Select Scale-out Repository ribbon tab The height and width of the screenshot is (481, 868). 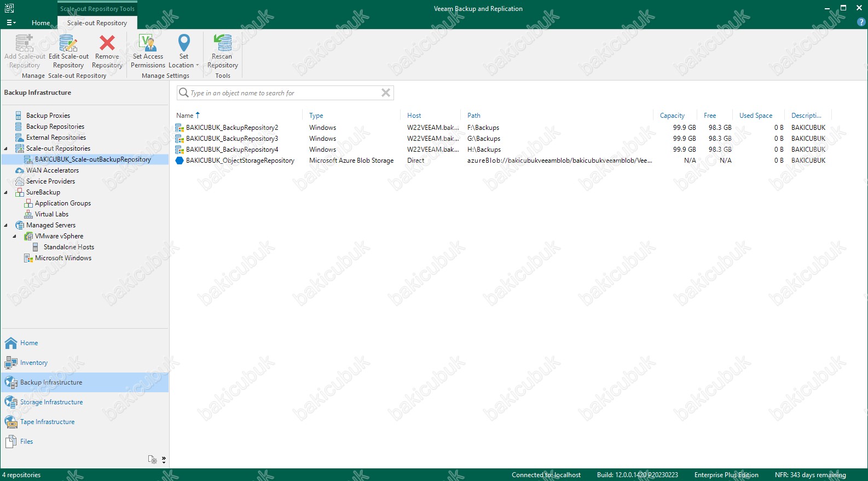[x=97, y=22]
